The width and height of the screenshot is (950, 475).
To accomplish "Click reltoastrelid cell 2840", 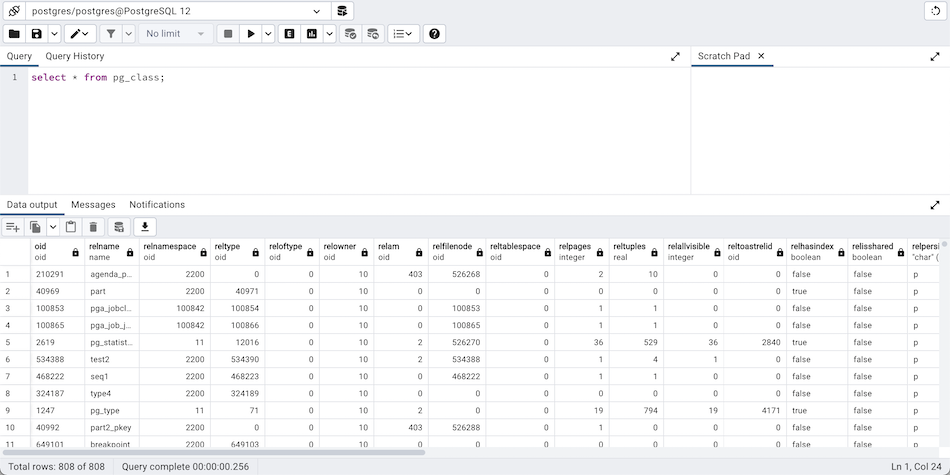I will tap(756, 342).
